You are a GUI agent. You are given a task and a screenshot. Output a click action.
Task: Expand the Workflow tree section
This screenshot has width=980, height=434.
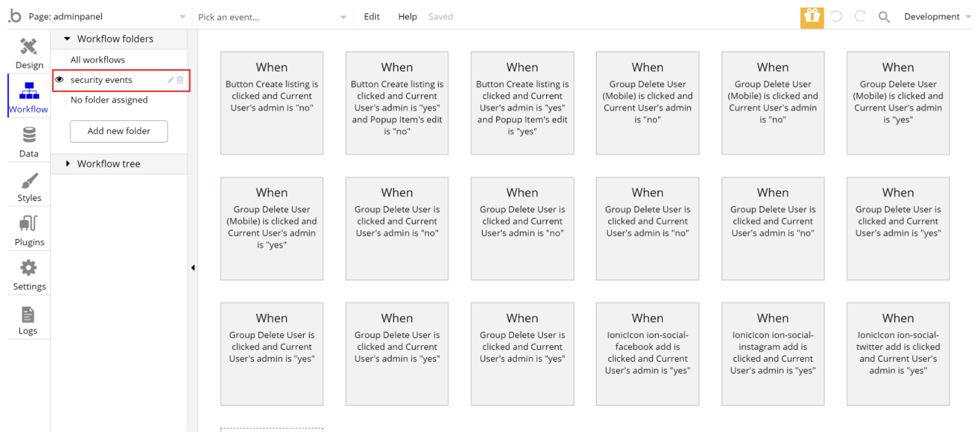pos(67,163)
